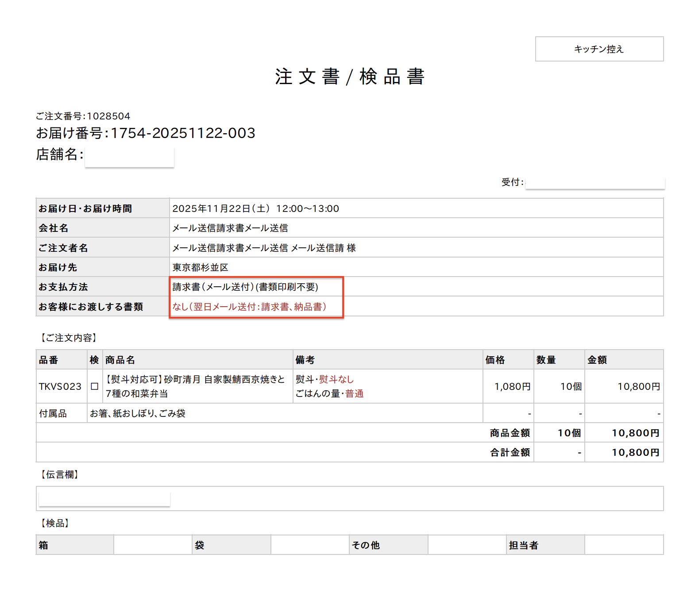Click the 付属品 row label
The image size is (695, 616).
pos(53,413)
